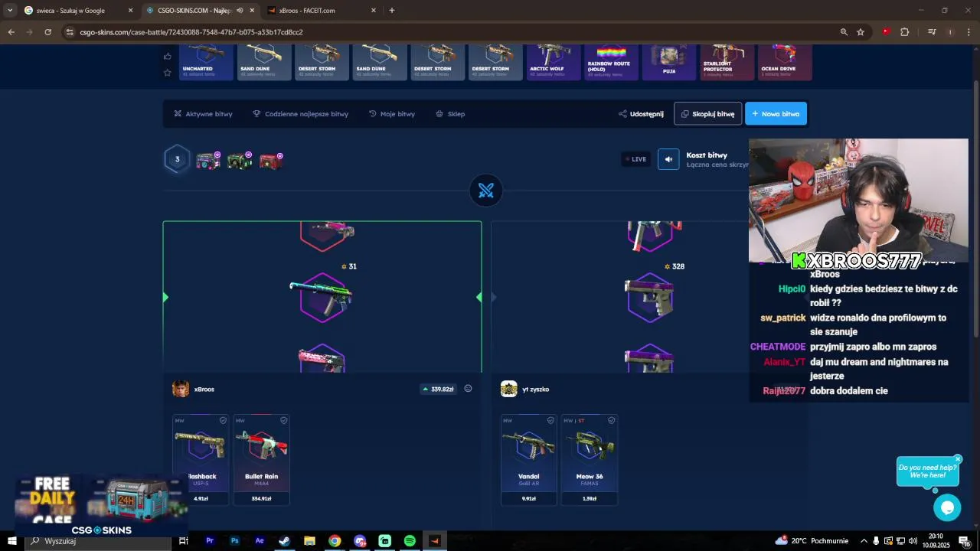The height and width of the screenshot is (551, 980).
Task: Open Premiere Pro from the taskbar
Action: coord(209,541)
